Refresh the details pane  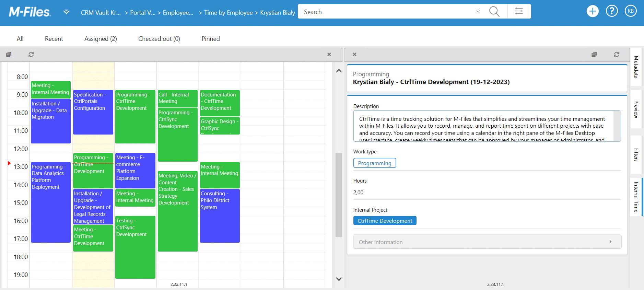tap(617, 54)
